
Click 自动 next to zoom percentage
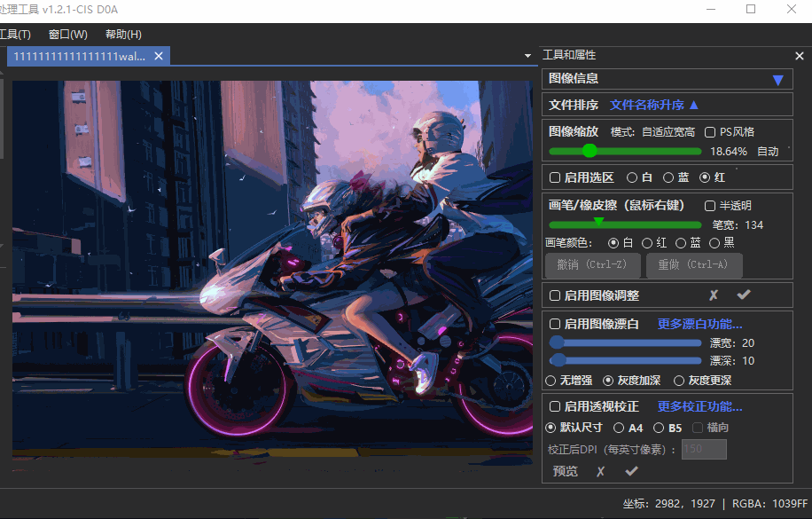[768, 152]
